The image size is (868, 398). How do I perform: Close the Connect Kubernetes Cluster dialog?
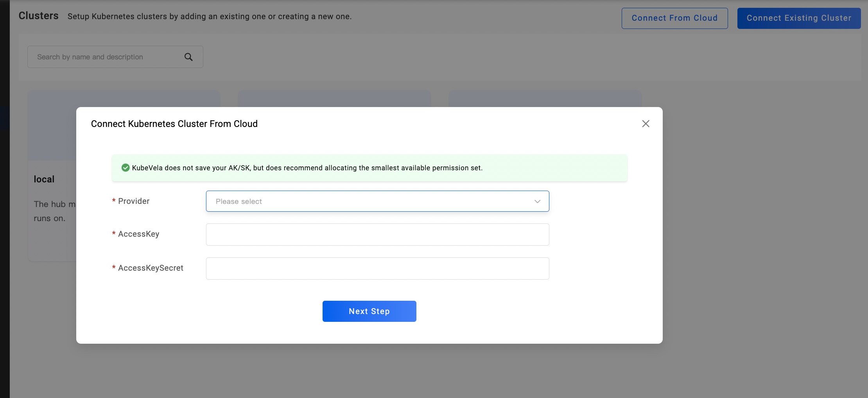(646, 124)
